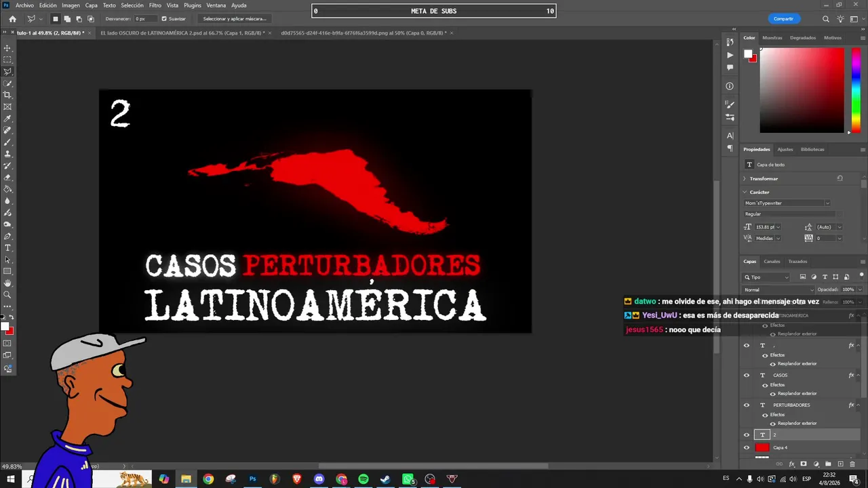Switch to the Ajustes tab
The height and width of the screenshot is (488, 868).
point(785,149)
